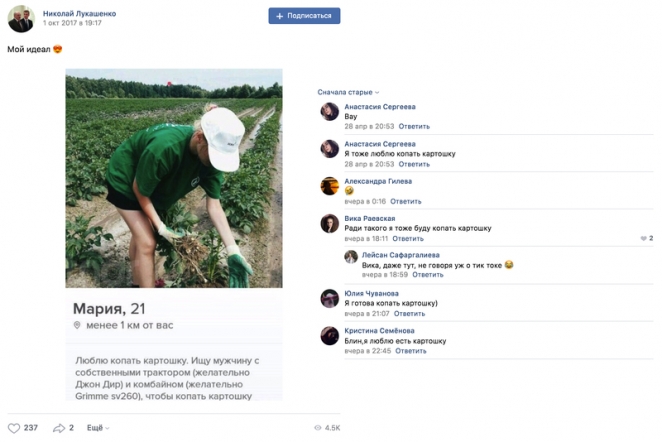Open Кристина Семёнова's name link

tap(379, 330)
